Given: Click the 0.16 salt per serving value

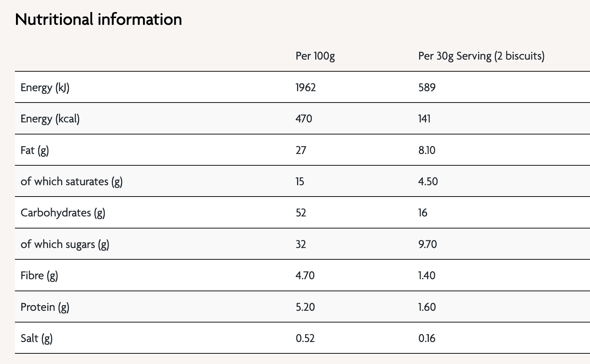Looking at the screenshot, I should click(427, 338).
